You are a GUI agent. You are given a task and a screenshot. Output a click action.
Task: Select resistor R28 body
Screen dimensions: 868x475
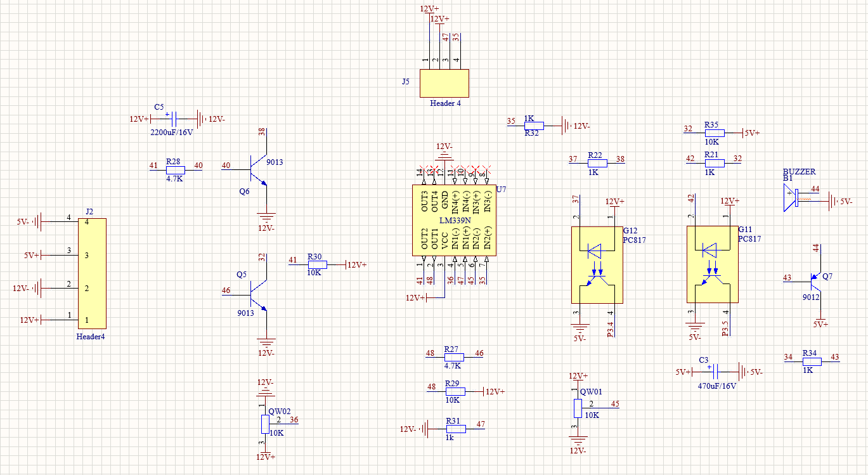point(175,170)
